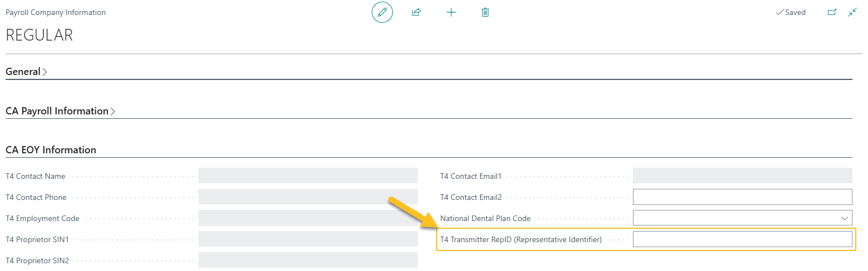Click the T4 Contact Email2 field
This screenshot has width=868, height=271.
742,197
